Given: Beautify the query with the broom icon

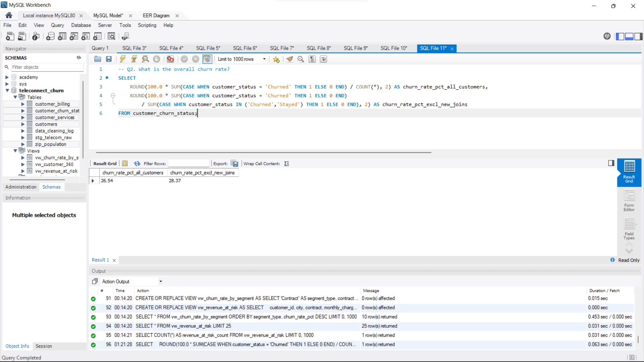Looking at the screenshot, I should coord(289,59).
